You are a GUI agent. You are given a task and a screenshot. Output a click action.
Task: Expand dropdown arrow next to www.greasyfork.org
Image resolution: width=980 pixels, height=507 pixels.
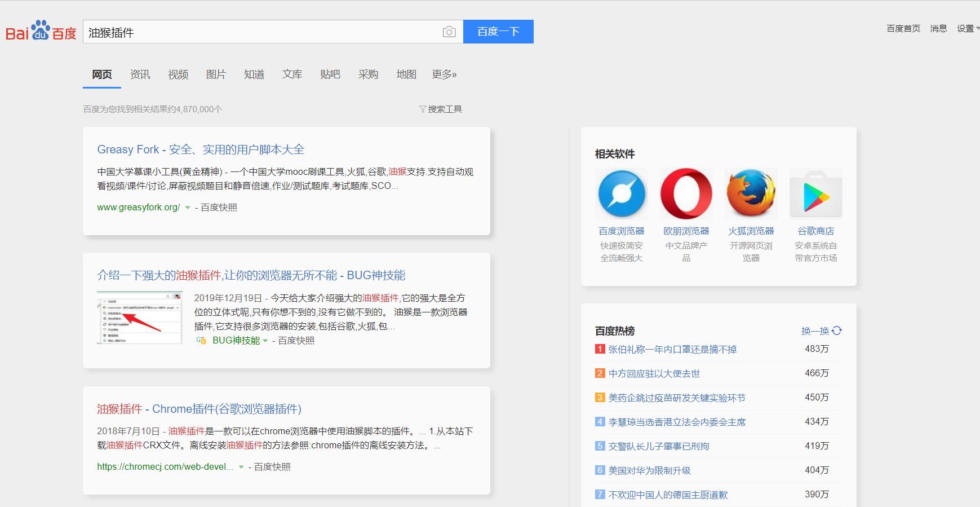(188, 208)
